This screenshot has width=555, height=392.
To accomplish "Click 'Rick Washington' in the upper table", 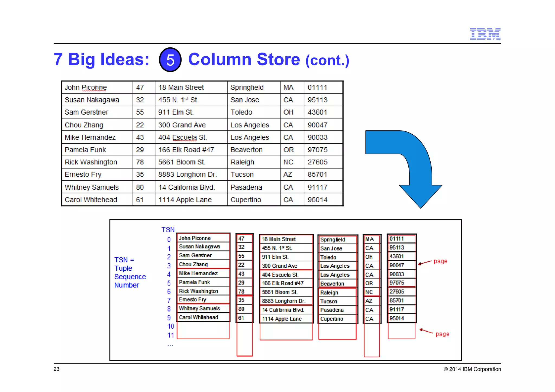I will coord(91,162).
